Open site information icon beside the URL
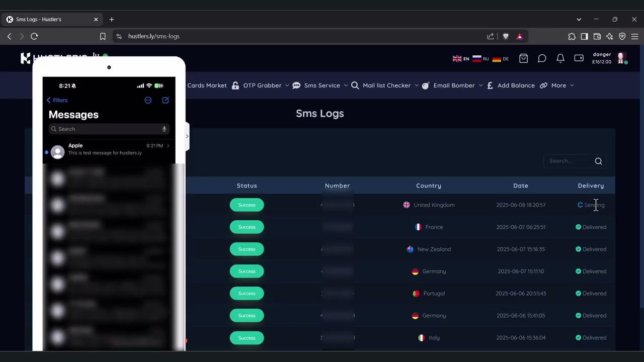 (119, 36)
